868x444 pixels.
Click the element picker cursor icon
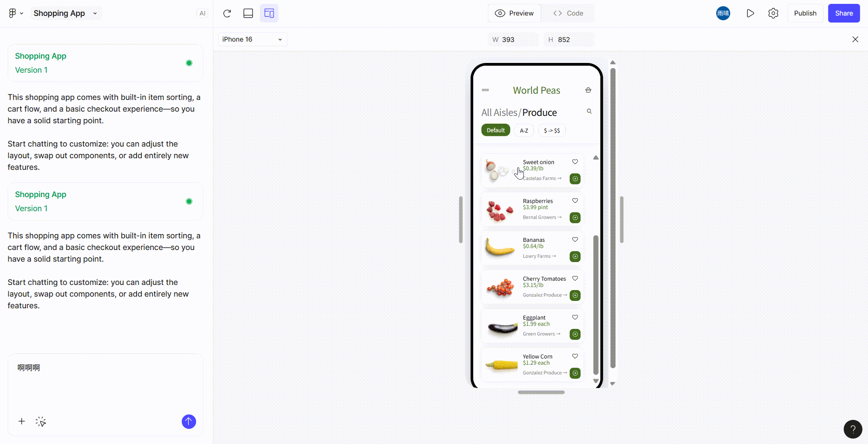point(41,422)
